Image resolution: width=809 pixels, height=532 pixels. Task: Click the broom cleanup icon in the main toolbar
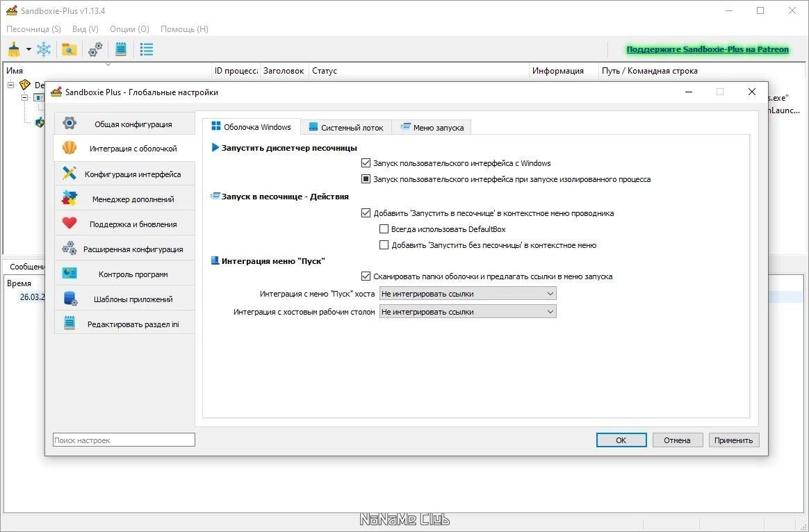click(14, 49)
